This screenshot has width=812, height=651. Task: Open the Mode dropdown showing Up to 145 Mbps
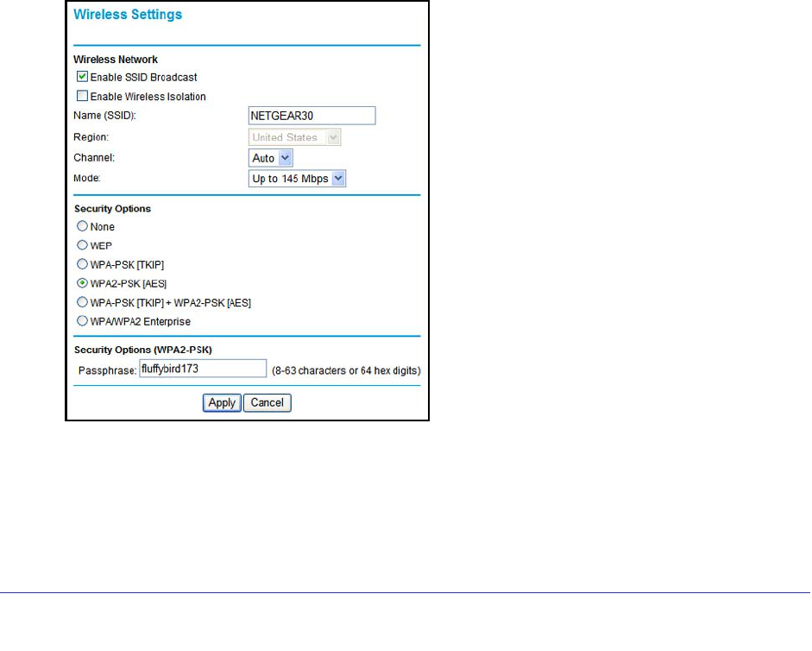pyautogui.click(x=297, y=179)
